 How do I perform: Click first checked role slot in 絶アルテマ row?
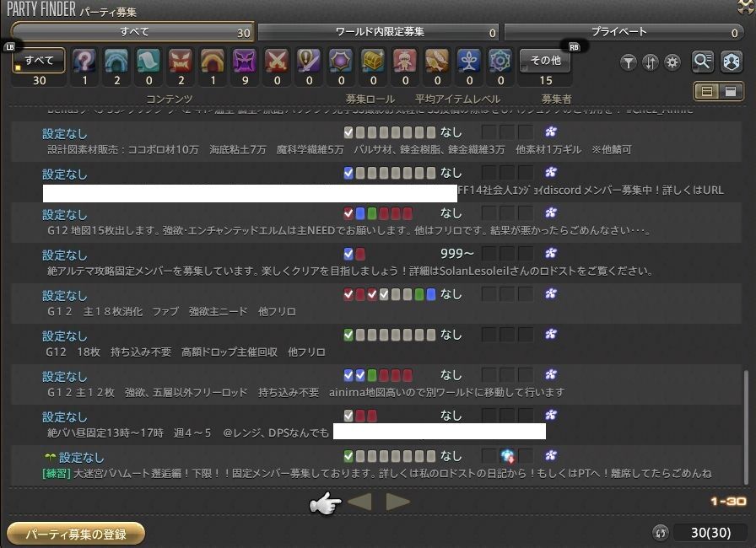(x=348, y=254)
